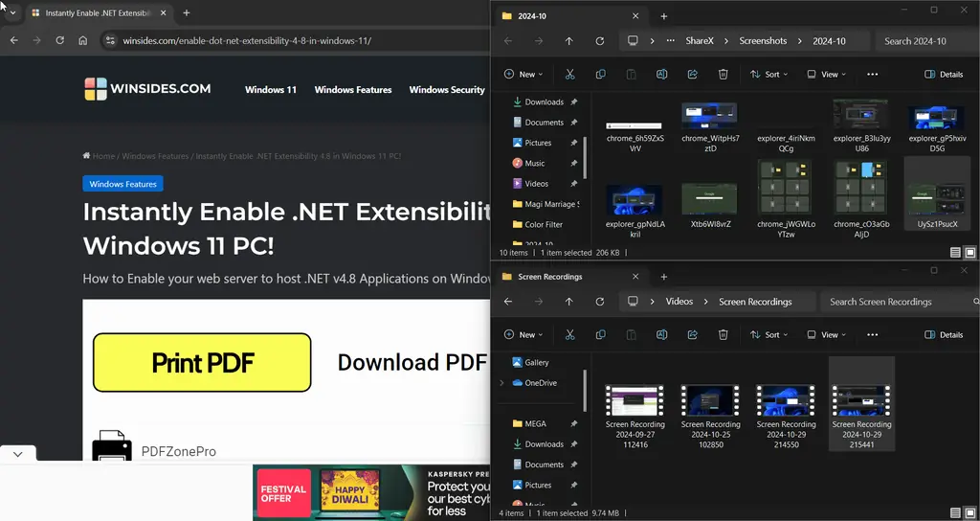Screen dimensions: 980x521
Task: Open Gallery in Screen Recordings sidebar
Action: [531, 362]
